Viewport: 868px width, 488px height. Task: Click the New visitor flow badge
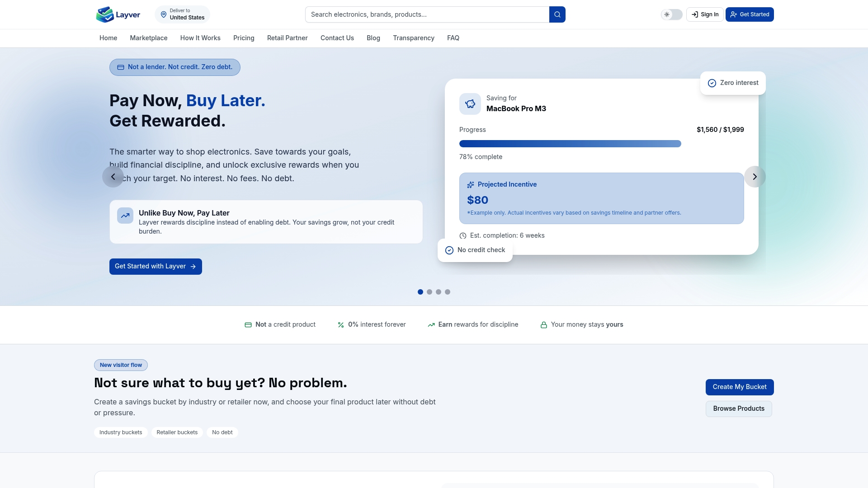pyautogui.click(x=121, y=365)
